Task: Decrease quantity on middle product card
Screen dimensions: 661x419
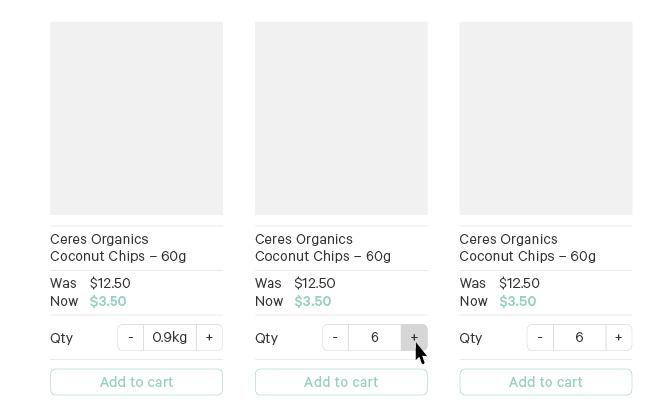Action: click(x=335, y=338)
